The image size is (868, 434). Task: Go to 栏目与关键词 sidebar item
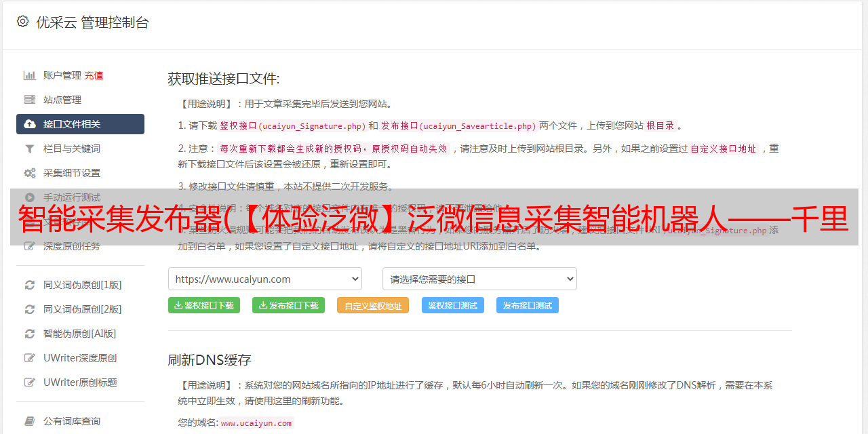(72, 149)
